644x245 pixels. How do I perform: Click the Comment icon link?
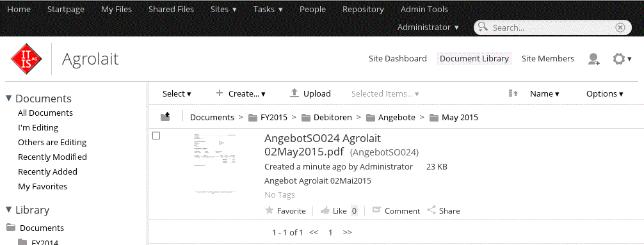tap(396, 210)
